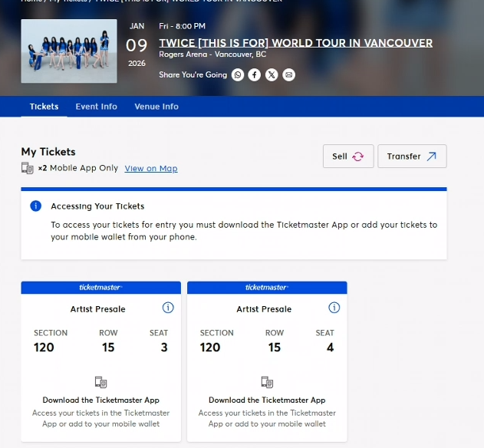Screen dimensions: 484x448
Task: Click Download the Ticketmaster App on seat 3
Action: [x=101, y=400]
